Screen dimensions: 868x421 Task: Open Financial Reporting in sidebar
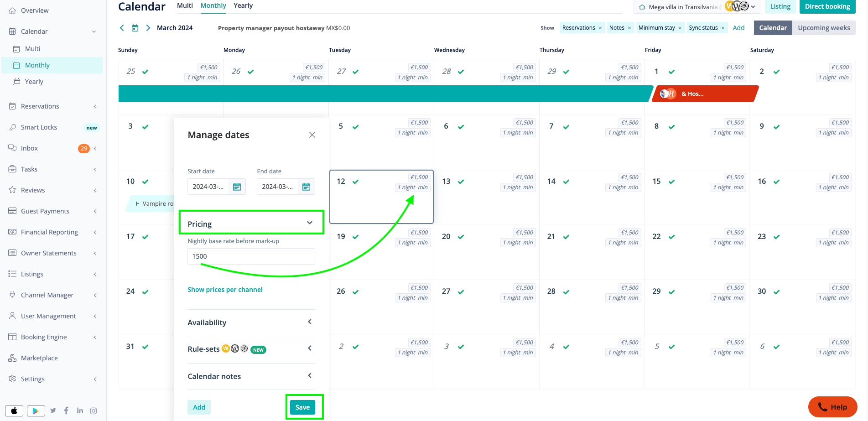click(49, 232)
